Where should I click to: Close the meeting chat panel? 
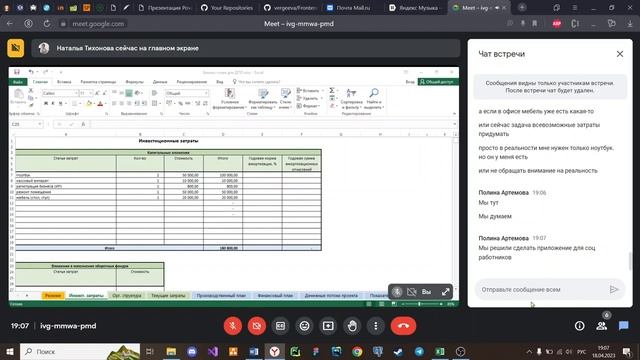620,54
